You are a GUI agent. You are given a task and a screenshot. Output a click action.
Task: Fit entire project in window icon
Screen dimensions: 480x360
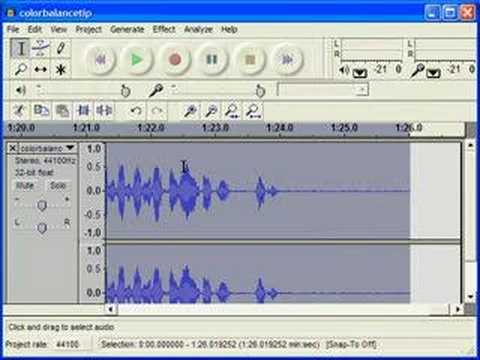pyautogui.click(x=254, y=111)
